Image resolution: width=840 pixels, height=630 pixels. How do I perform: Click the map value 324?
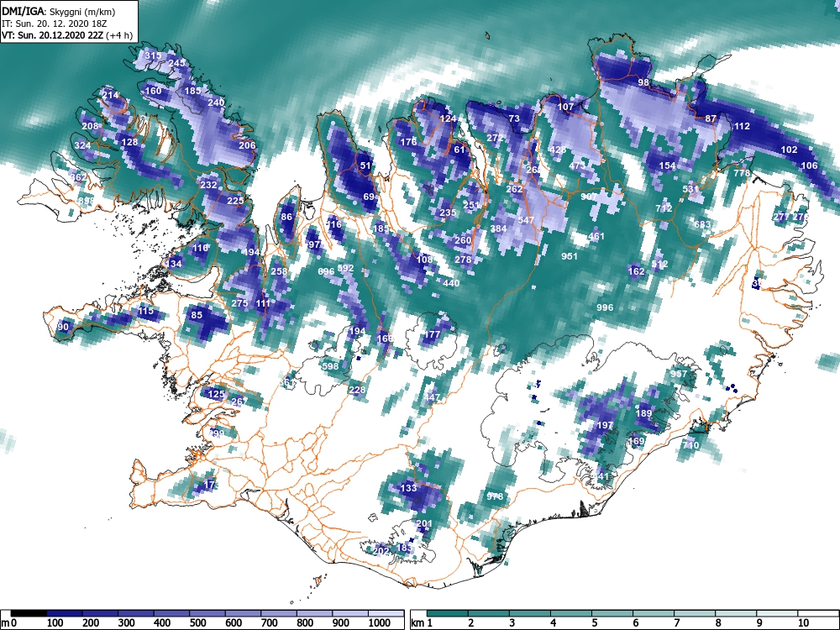tap(82, 145)
